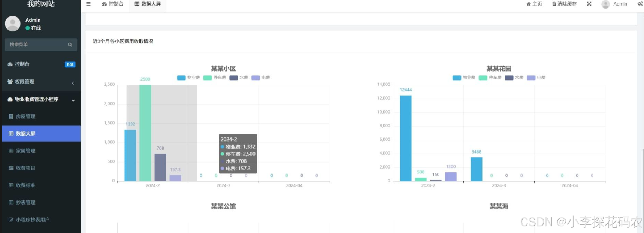Screen dimensions: 644x233
Task: Collapse 物业收费管理小程序 chevron arrow
Action: [73, 100]
